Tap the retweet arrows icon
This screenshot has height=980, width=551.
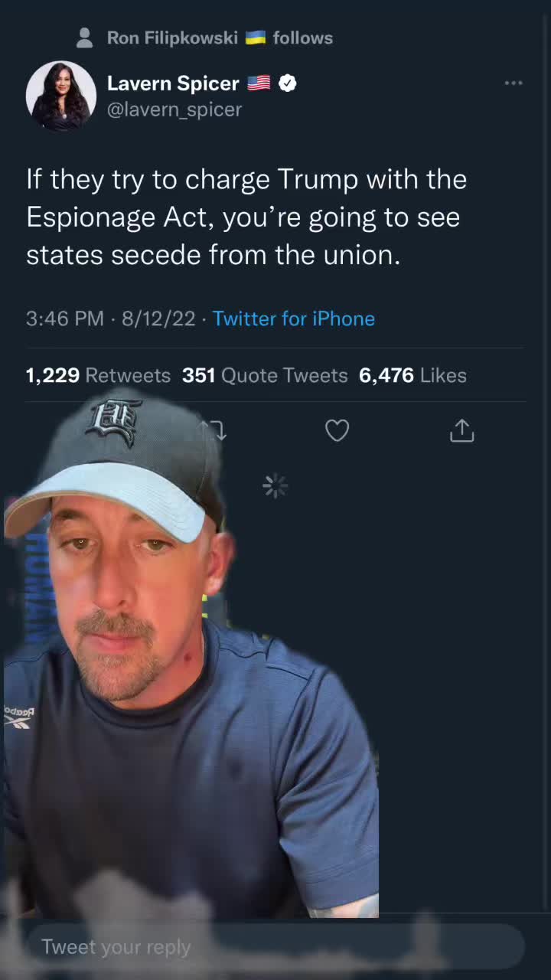coord(214,430)
